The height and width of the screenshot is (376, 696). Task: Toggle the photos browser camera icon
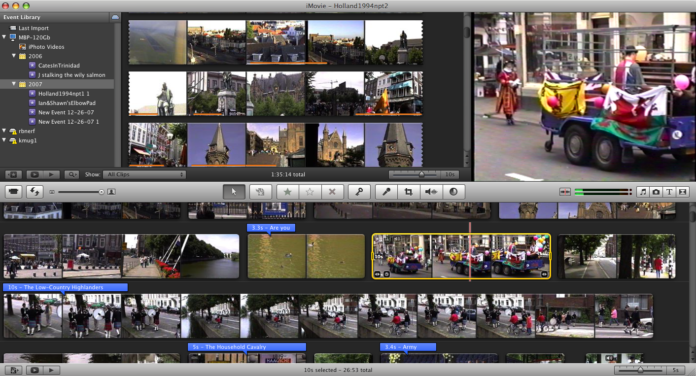point(656,192)
